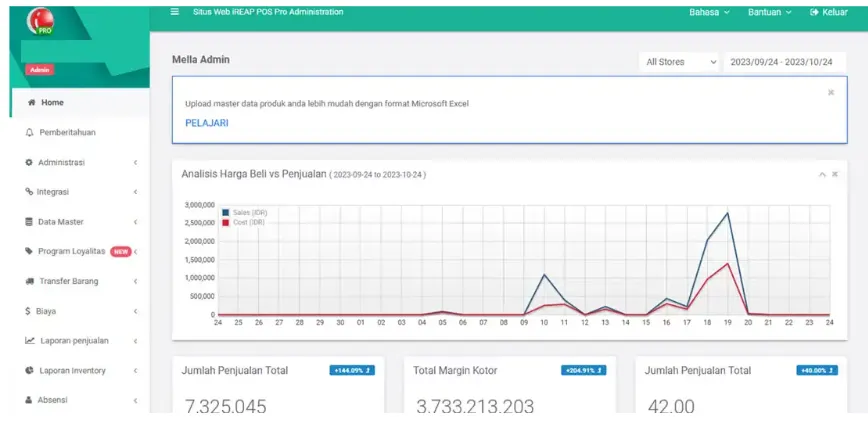Expand the Biaya submenu chevron
This screenshot has height=435, width=868.
[x=136, y=311]
